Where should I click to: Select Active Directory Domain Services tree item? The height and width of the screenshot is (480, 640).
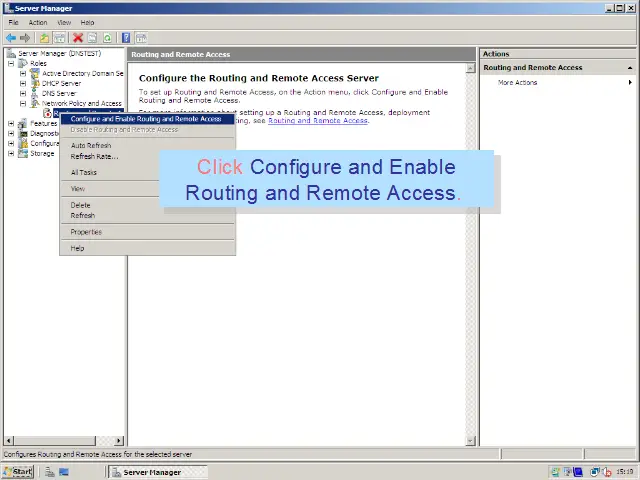tap(82, 73)
